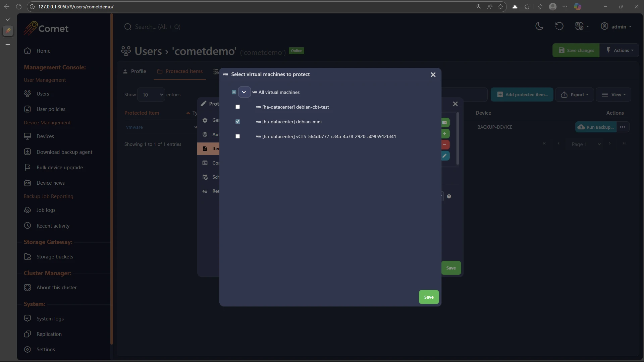Viewport: 644px width, 362px height.
Task: Open Download backup agent page
Action: click(64, 152)
